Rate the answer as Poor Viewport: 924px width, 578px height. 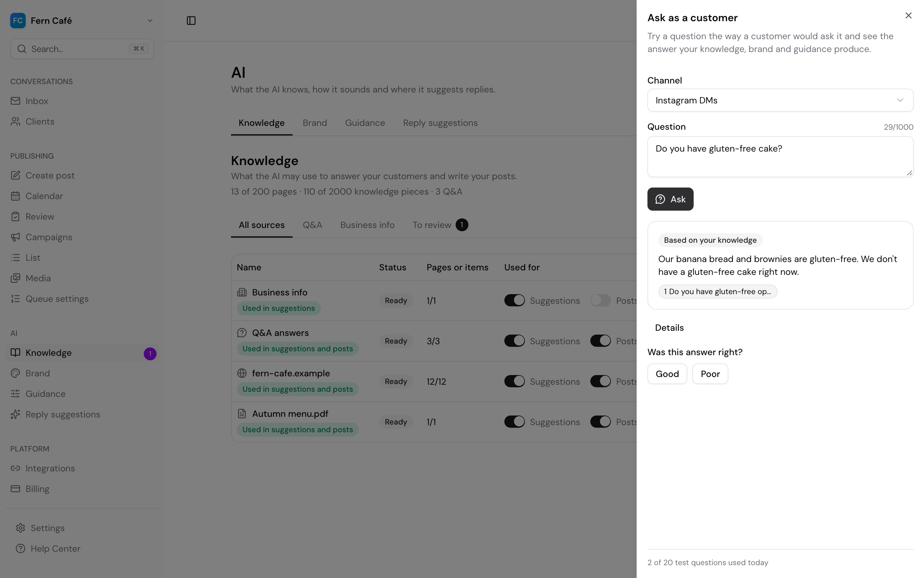click(x=710, y=374)
